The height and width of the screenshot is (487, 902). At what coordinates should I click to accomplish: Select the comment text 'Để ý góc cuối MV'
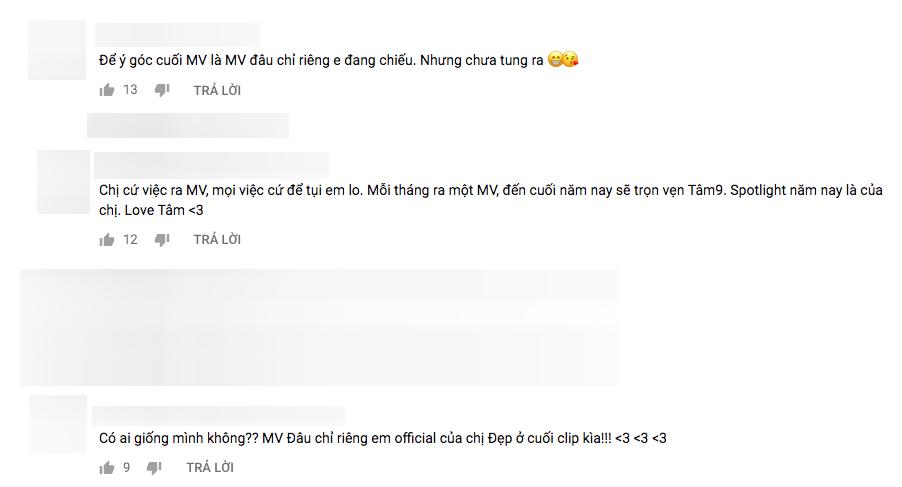[x=152, y=60]
